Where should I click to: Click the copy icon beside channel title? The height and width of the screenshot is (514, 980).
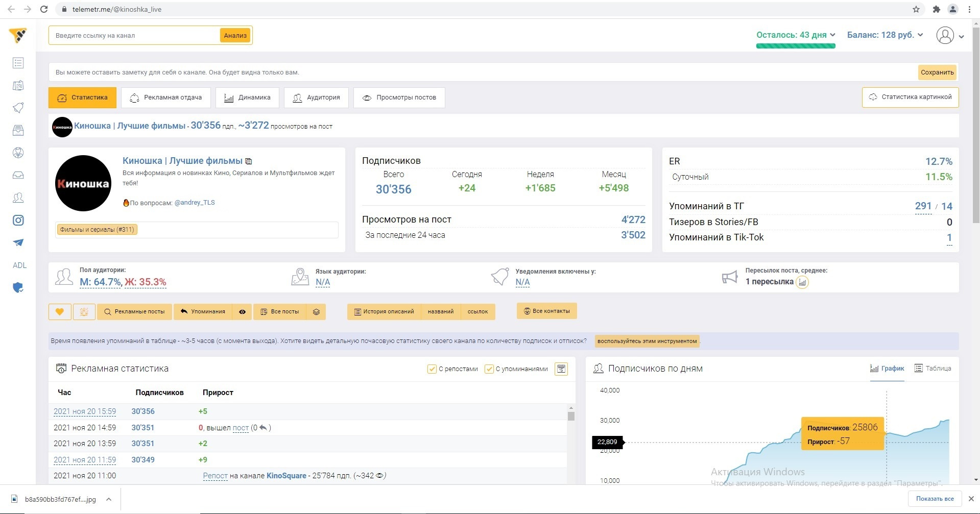(249, 161)
